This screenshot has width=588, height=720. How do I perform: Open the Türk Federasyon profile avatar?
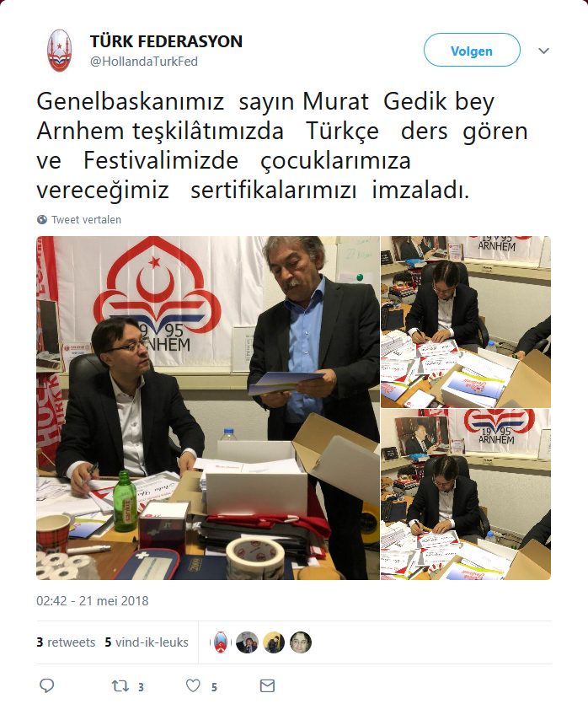(x=60, y=51)
